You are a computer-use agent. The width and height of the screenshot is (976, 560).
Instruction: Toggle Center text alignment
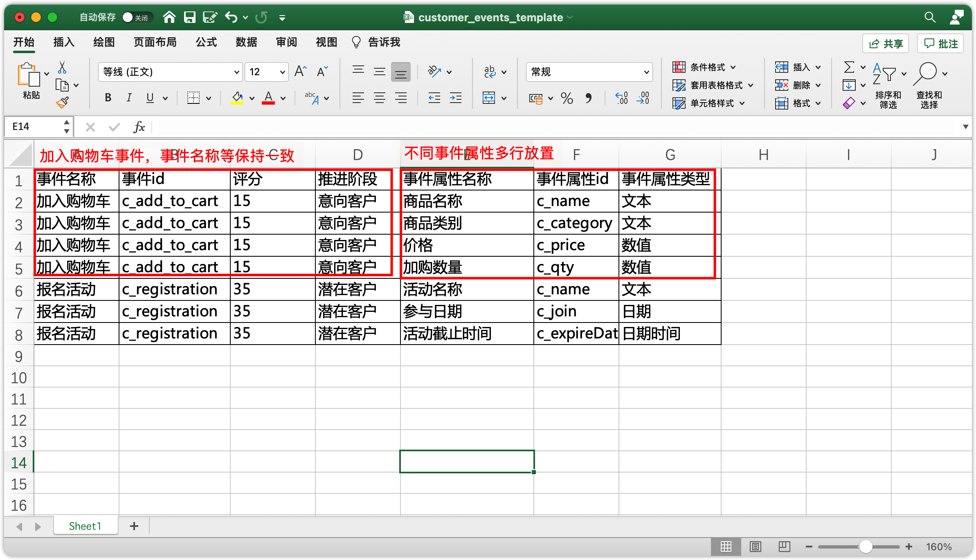pos(380,98)
